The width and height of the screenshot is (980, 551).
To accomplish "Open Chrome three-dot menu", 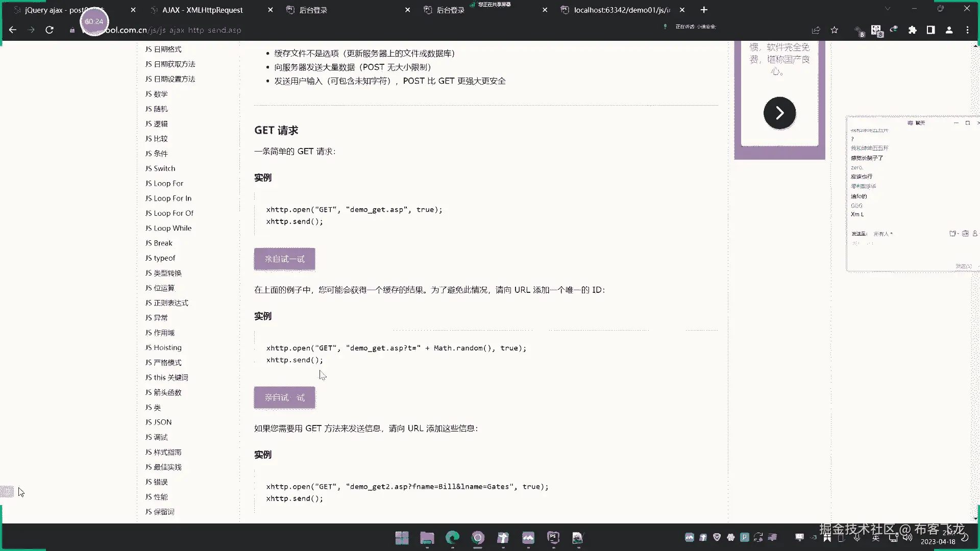I will 967,30.
